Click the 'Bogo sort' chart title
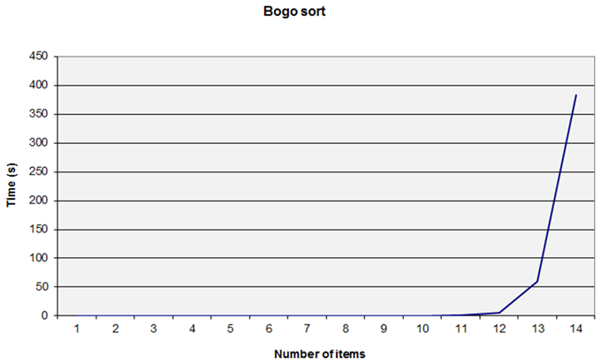601x364 pixels. (x=294, y=11)
